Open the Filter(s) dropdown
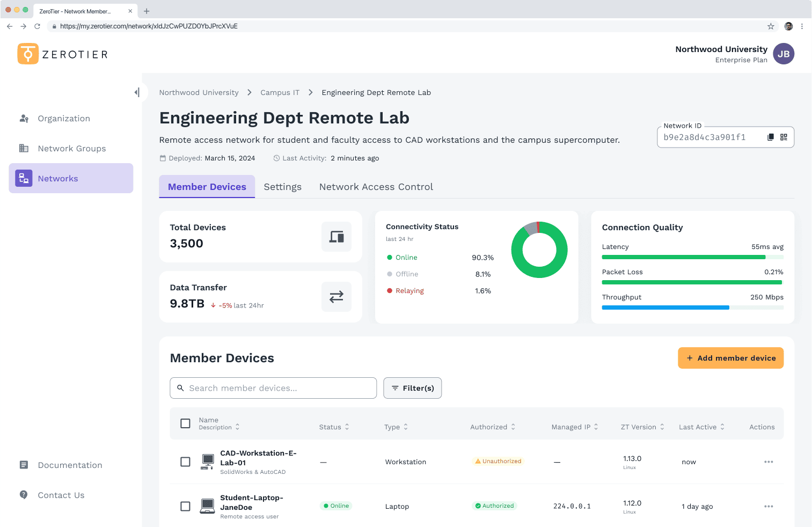Viewport: 812px width, 527px height. (x=412, y=388)
